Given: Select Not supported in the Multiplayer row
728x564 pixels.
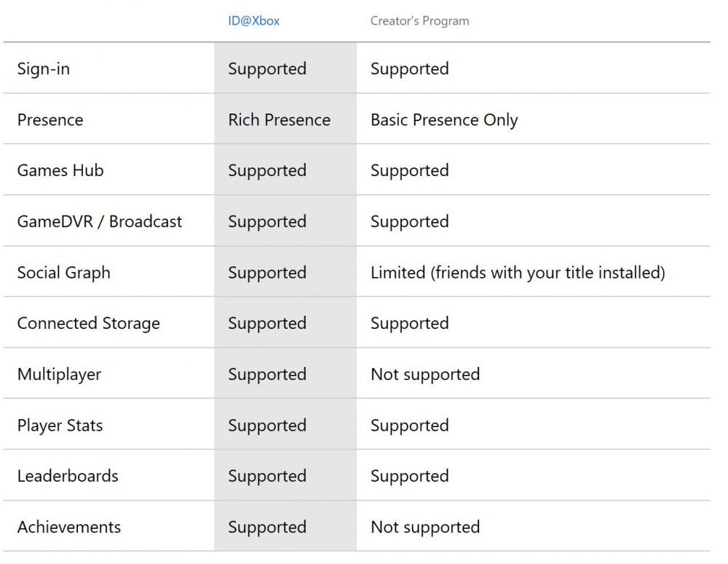Looking at the screenshot, I should [425, 374].
